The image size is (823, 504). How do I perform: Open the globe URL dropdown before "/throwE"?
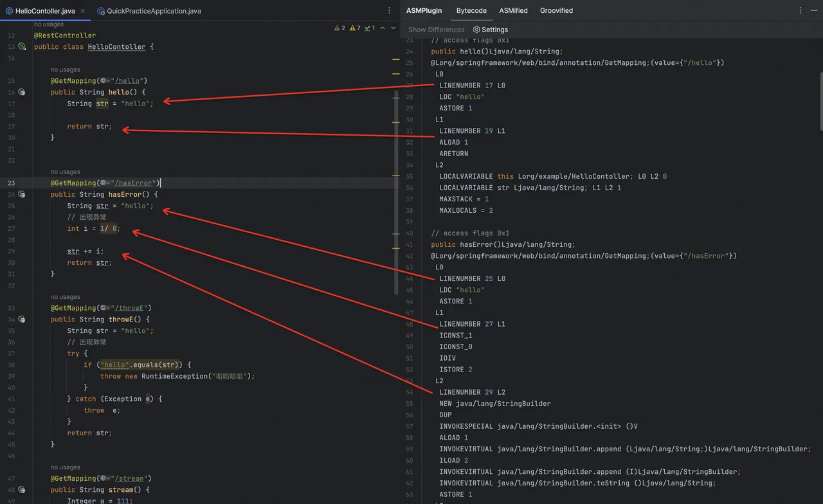105,308
